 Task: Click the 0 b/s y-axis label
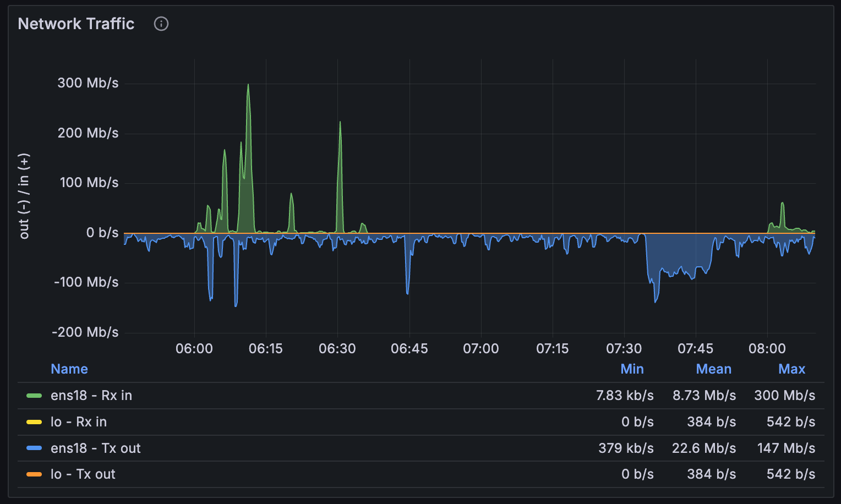pos(102,233)
